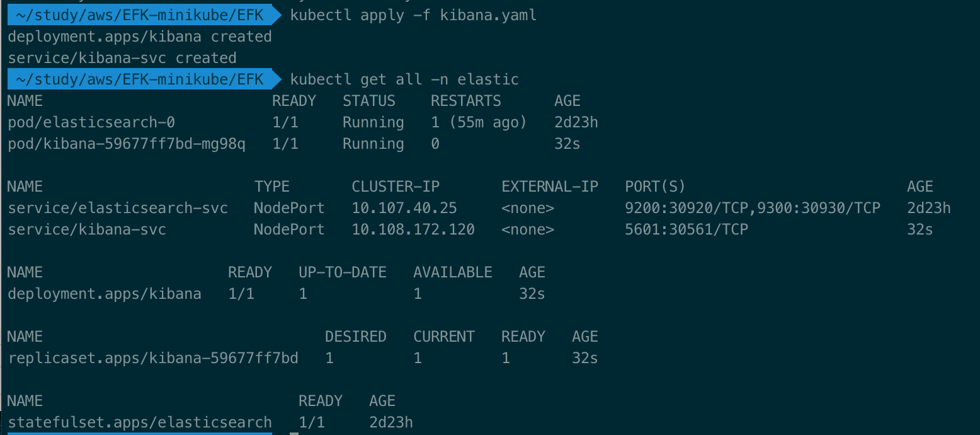Click <none> external IP of kibana-svc
The height and width of the screenshot is (435, 980).
528,229
